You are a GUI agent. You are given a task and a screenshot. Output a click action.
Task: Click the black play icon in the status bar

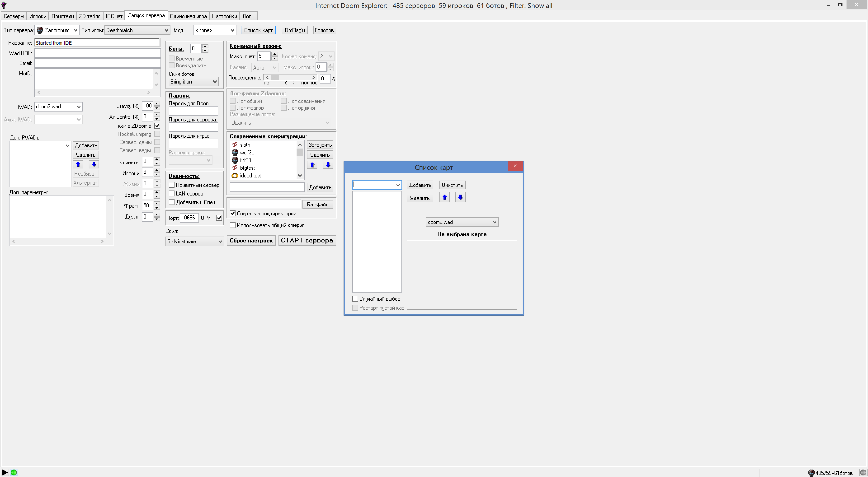5,472
